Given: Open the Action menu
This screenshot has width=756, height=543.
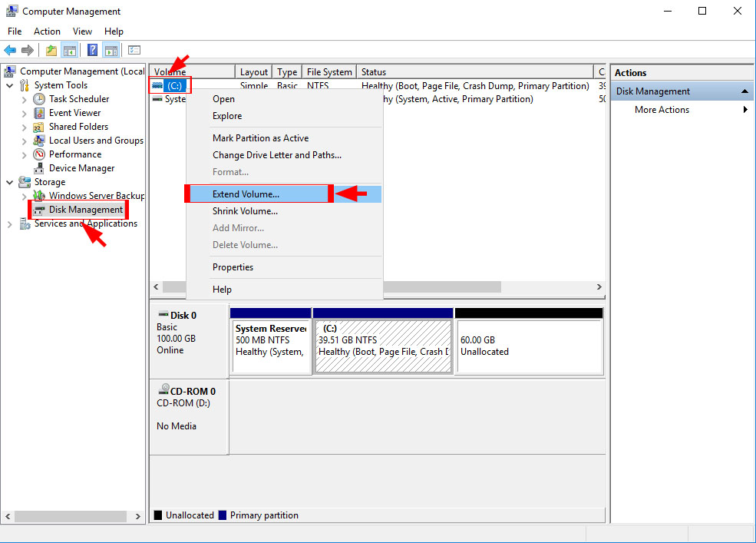Looking at the screenshot, I should coord(48,31).
